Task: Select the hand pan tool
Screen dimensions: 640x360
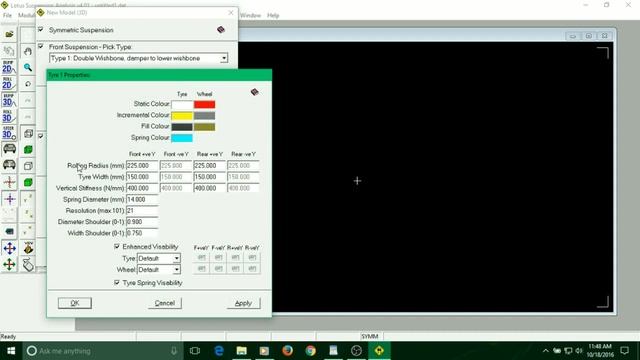Action: (x=28, y=51)
